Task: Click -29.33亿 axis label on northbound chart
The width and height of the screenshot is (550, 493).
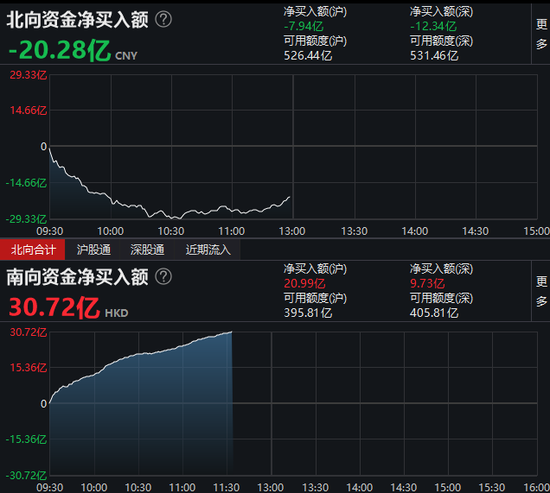Action: [x=26, y=219]
